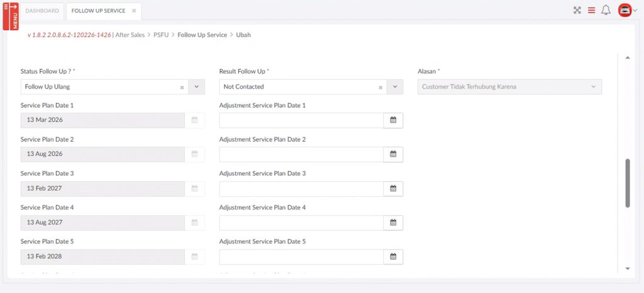Open calendar for Adjustment Service Plan Date 4

point(393,222)
